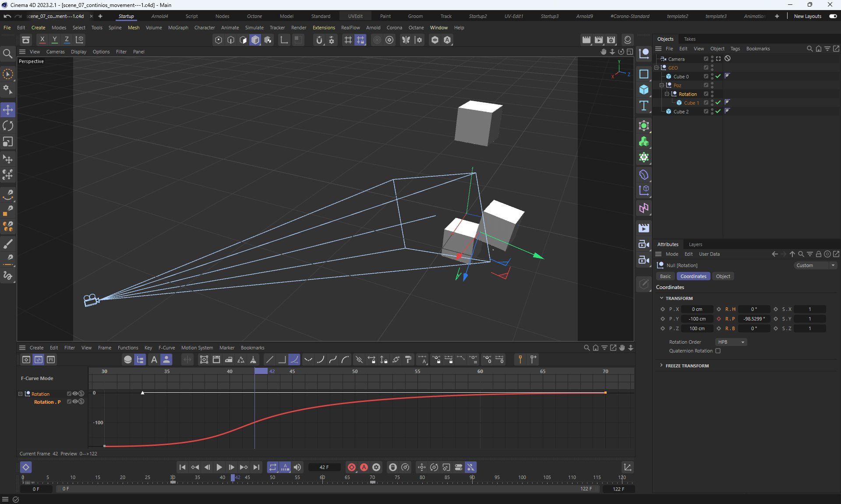Click the Basic tab button
The width and height of the screenshot is (841, 504).
665,276
